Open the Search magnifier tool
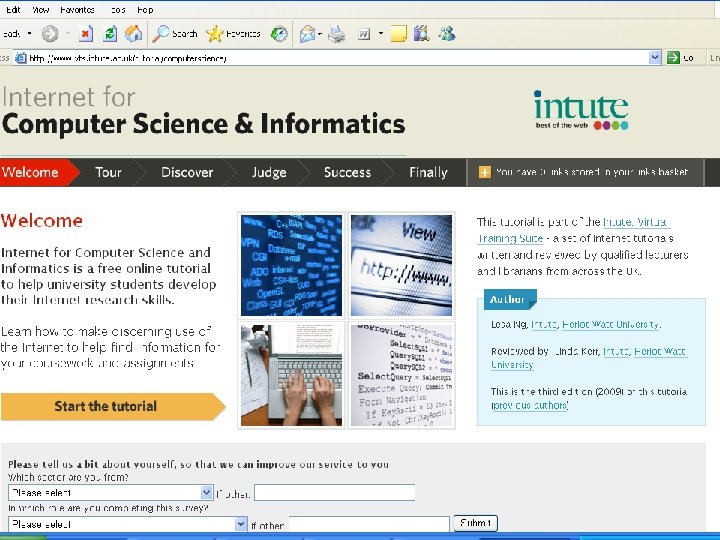Screen dimensions: 720x540 click(174, 34)
